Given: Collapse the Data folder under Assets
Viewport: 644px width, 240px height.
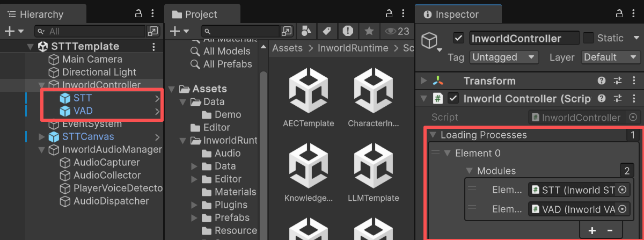Looking at the screenshot, I should [183, 101].
